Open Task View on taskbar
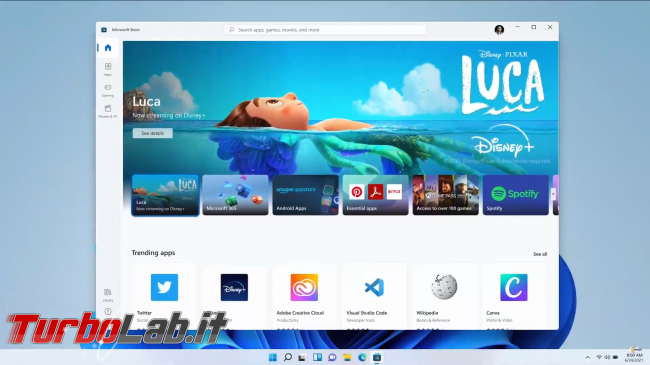This screenshot has height=365, width=650. [x=302, y=358]
